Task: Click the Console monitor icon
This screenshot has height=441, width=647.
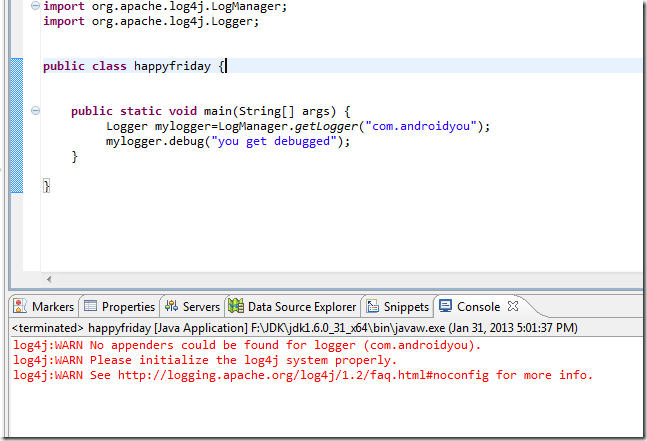Action: [446, 306]
